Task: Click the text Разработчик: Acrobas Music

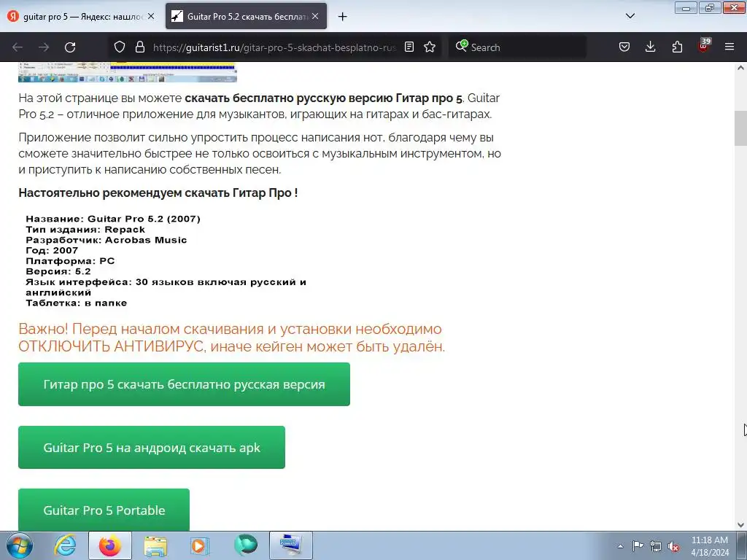Action: (x=107, y=240)
